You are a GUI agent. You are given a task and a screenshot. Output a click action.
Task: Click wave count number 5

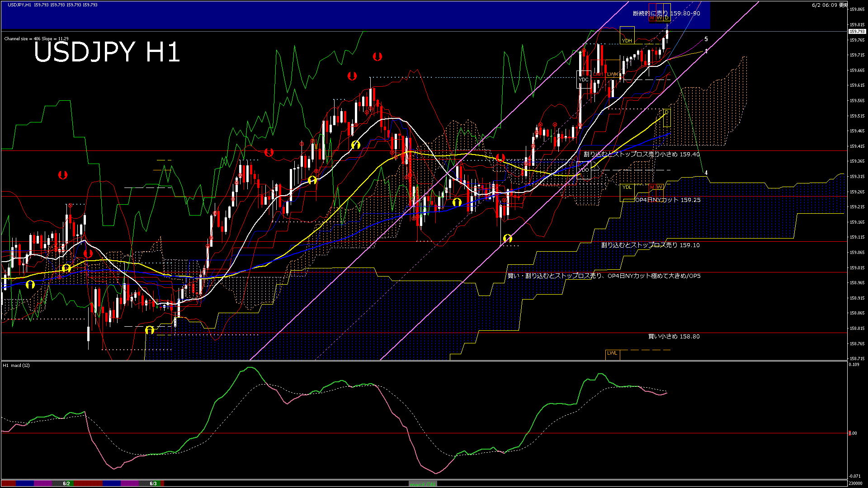pos(706,39)
